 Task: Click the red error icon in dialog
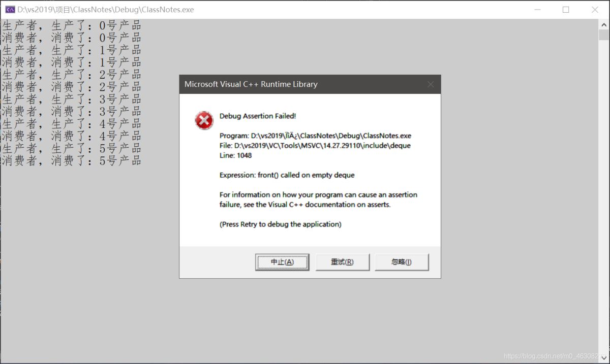[x=204, y=121]
